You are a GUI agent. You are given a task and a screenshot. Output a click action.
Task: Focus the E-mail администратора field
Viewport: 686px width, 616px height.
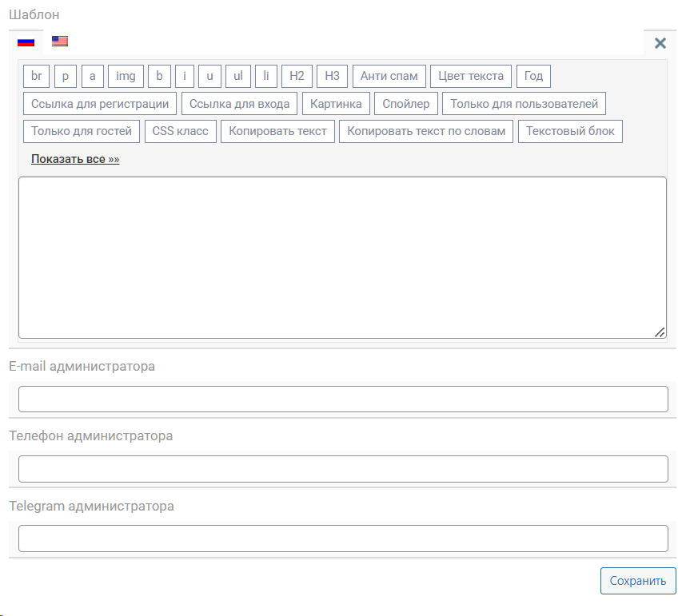point(342,399)
